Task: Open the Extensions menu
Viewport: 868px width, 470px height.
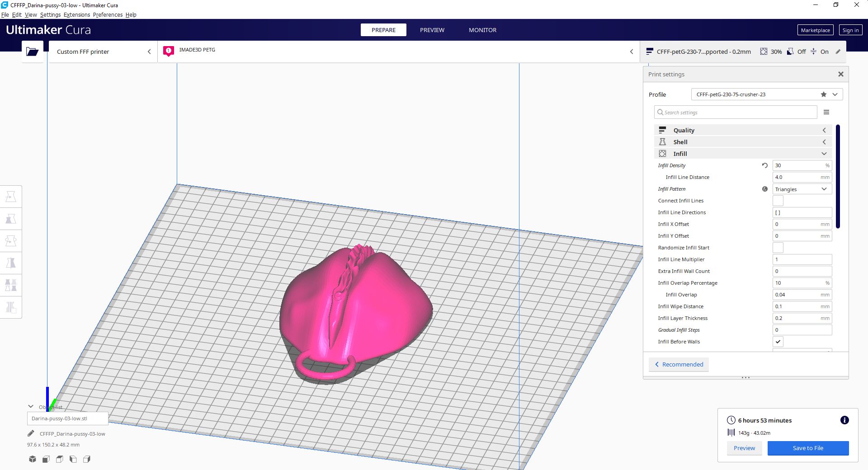Action: click(x=77, y=15)
